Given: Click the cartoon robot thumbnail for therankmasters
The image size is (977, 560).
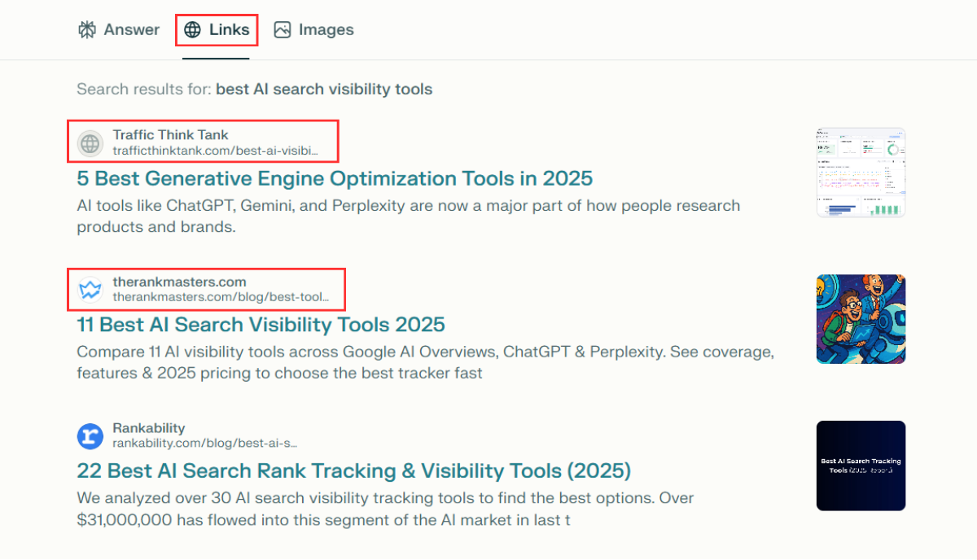Looking at the screenshot, I should [861, 319].
